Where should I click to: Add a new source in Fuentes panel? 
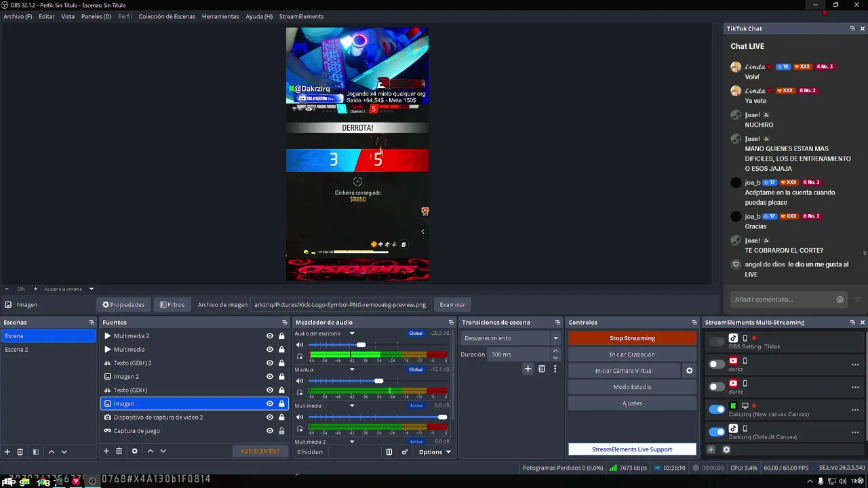pyautogui.click(x=106, y=451)
